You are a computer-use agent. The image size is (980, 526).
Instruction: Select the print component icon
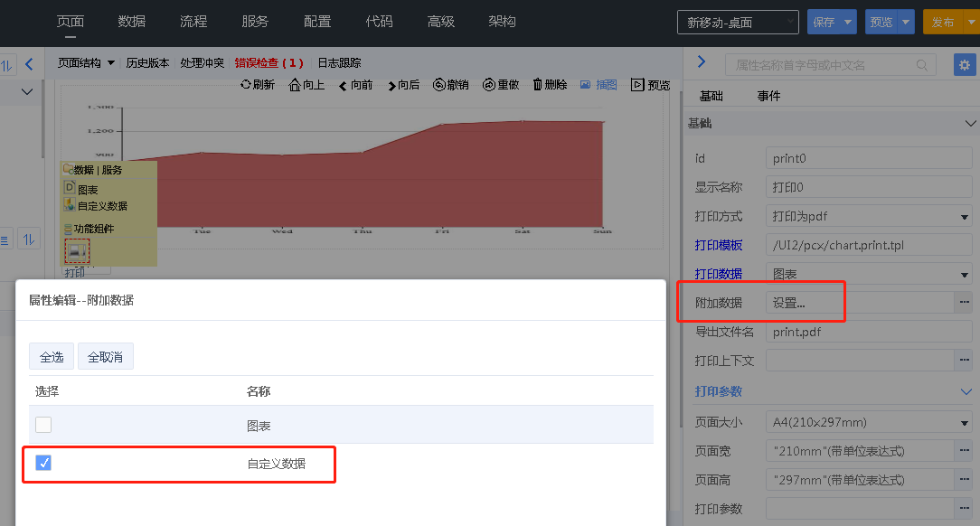(x=77, y=251)
